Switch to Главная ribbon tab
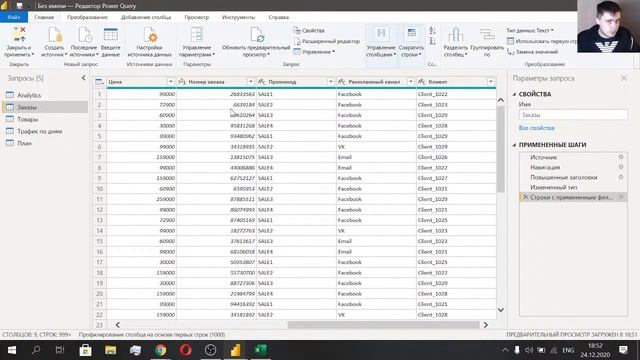 click(x=44, y=17)
